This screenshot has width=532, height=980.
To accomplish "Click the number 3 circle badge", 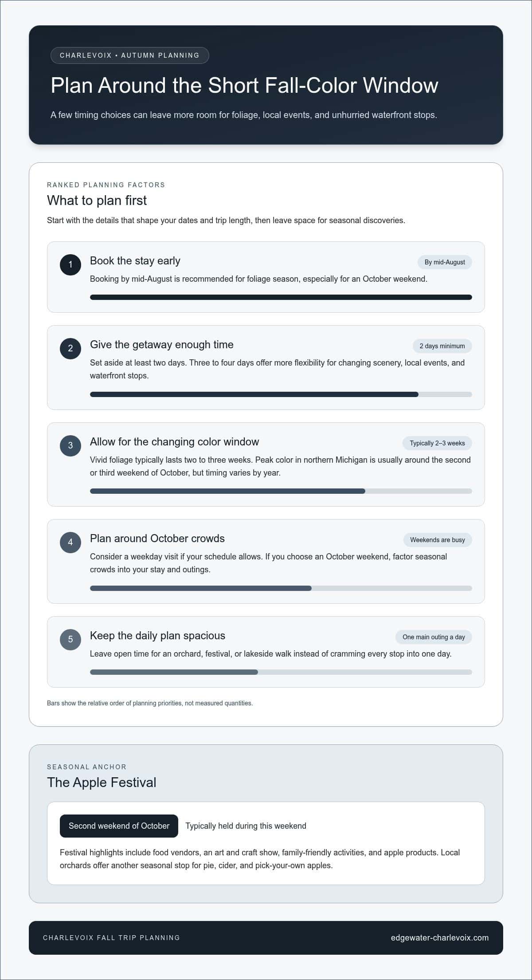I will [x=70, y=445].
